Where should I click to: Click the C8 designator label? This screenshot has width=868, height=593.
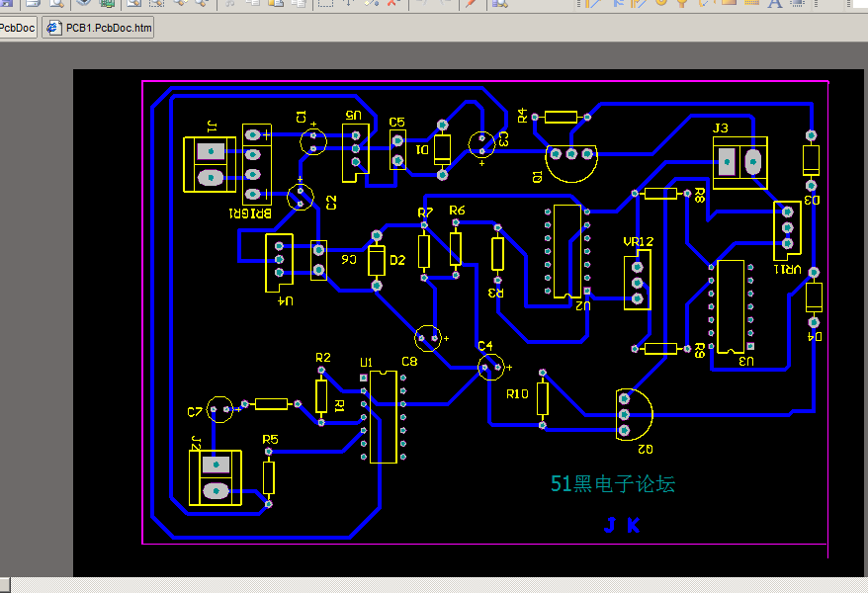409,362
